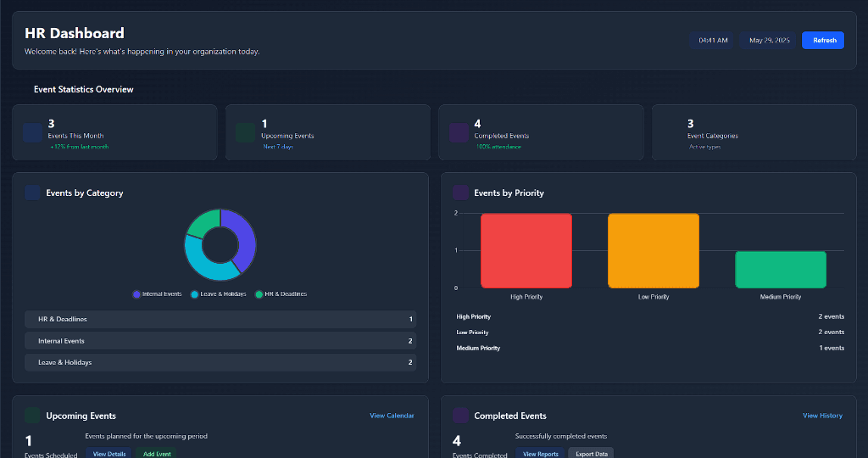
Task: Click the Add Event button
Action: coord(157,454)
